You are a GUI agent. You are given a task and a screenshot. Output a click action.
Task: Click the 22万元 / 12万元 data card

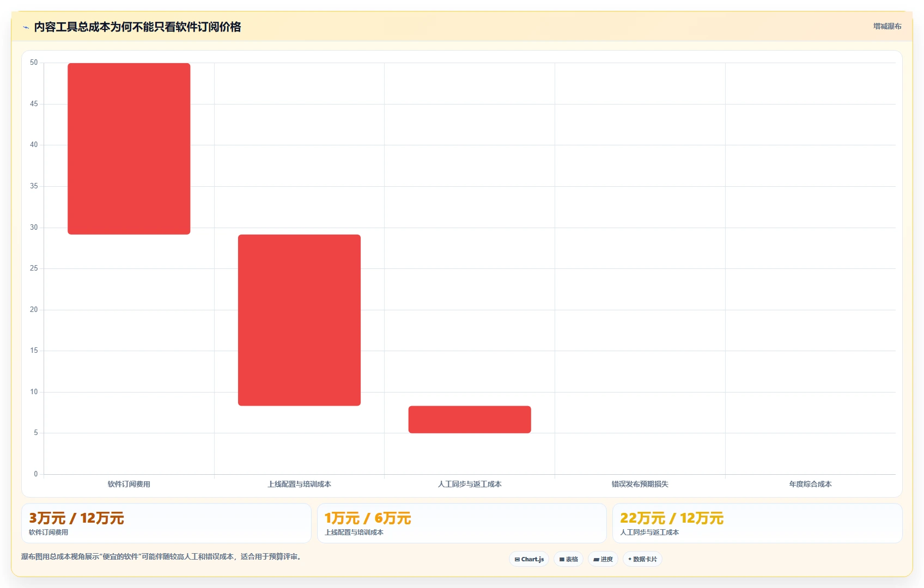pos(757,523)
